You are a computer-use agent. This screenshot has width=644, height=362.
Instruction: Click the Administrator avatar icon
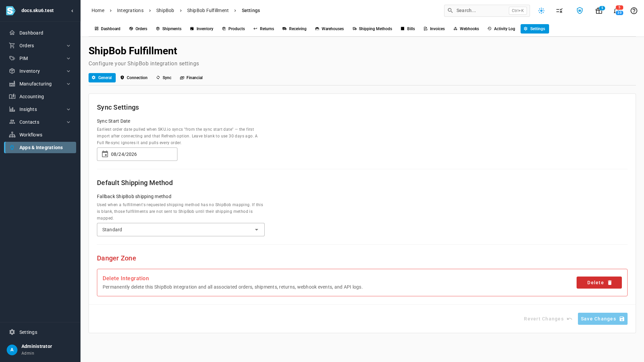point(12,350)
